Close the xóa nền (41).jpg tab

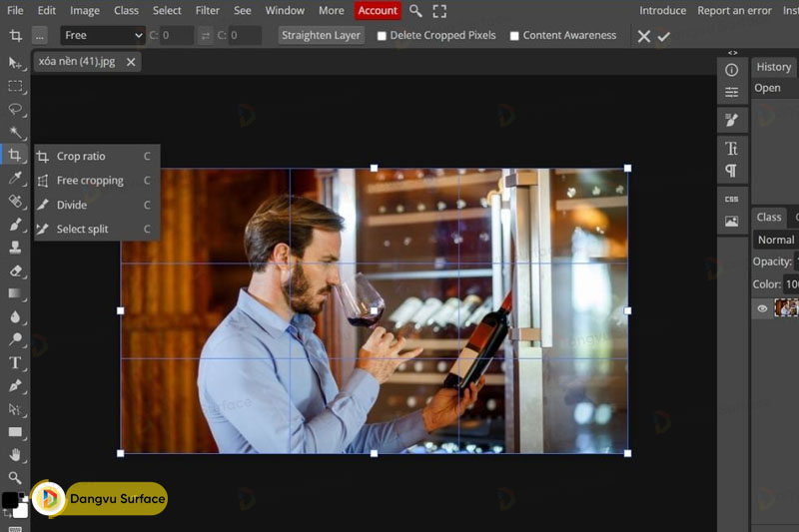coord(131,62)
